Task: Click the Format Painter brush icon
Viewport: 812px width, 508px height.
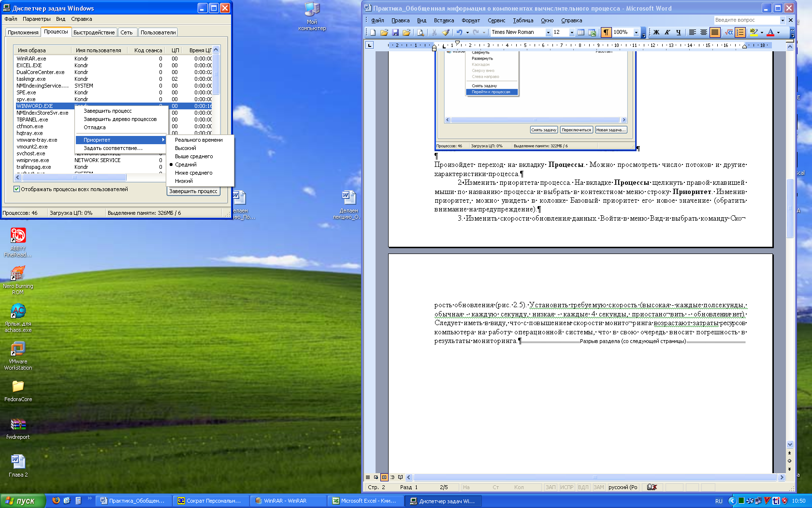Action: click(x=446, y=32)
